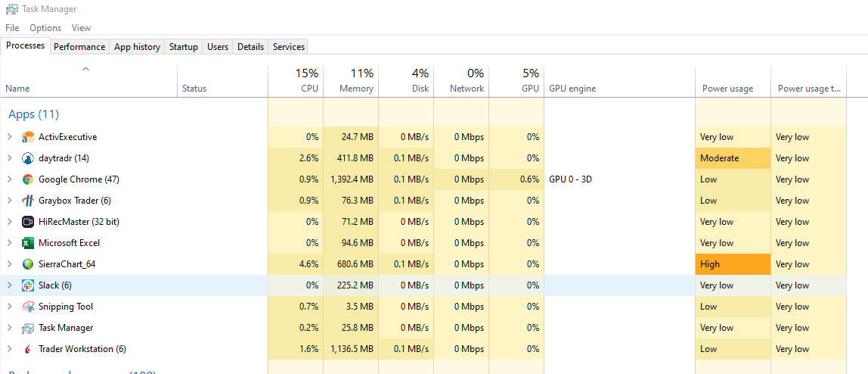This screenshot has height=374, width=868.
Task: Click the Slack app icon
Action: 28,285
